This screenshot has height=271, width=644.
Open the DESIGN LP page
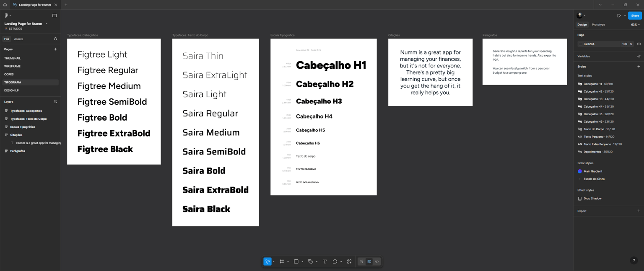click(x=11, y=90)
